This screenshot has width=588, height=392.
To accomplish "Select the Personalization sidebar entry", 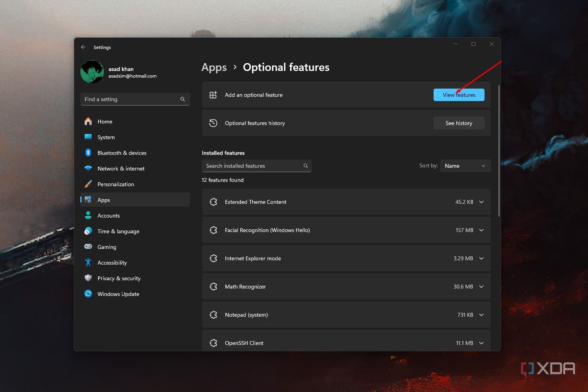I will (x=135, y=184).
